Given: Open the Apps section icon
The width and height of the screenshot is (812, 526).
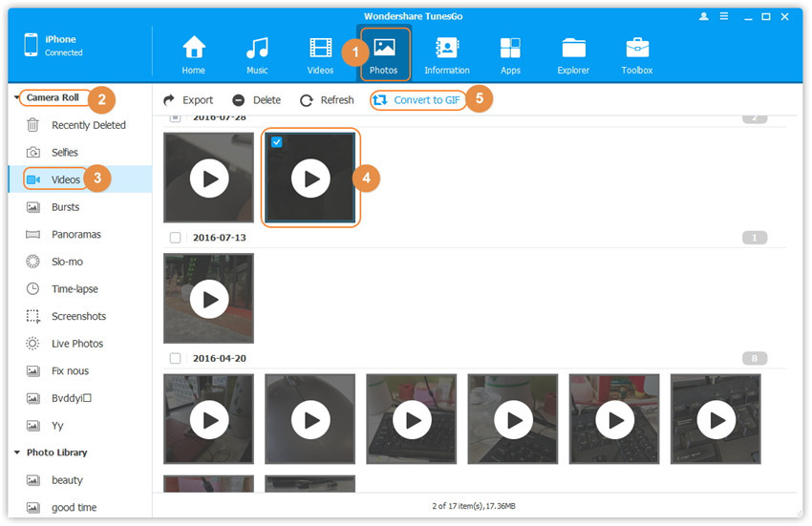Looking at the screenshot, I should 510,48.
